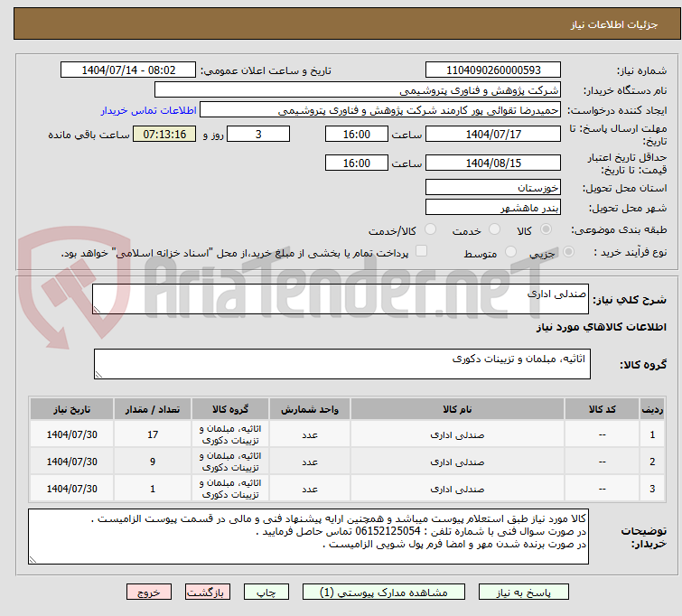Click the announcement date field 1404/07/14 - 08:02
This screenshot has width=682, height=616.
point(128,70)
